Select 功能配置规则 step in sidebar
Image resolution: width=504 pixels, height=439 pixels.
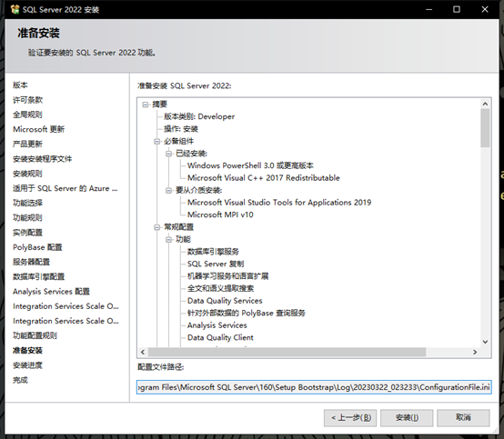click(x=35, y=335)
